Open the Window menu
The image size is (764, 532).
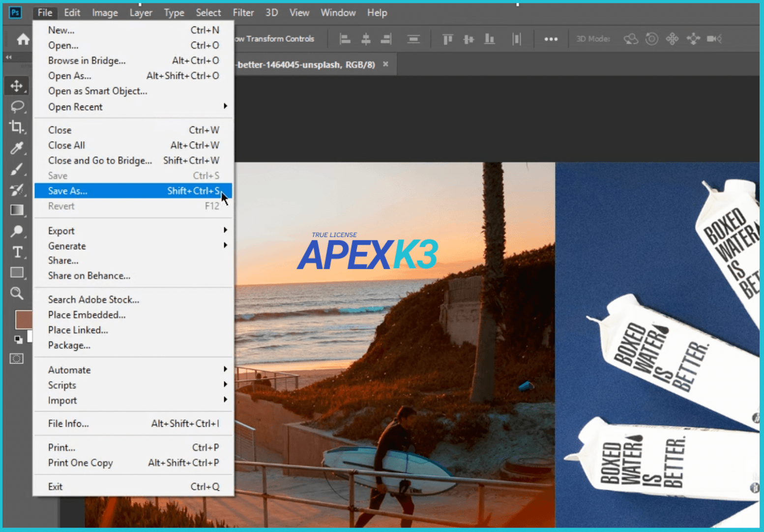pyautogui.click(x=338, y=13)
